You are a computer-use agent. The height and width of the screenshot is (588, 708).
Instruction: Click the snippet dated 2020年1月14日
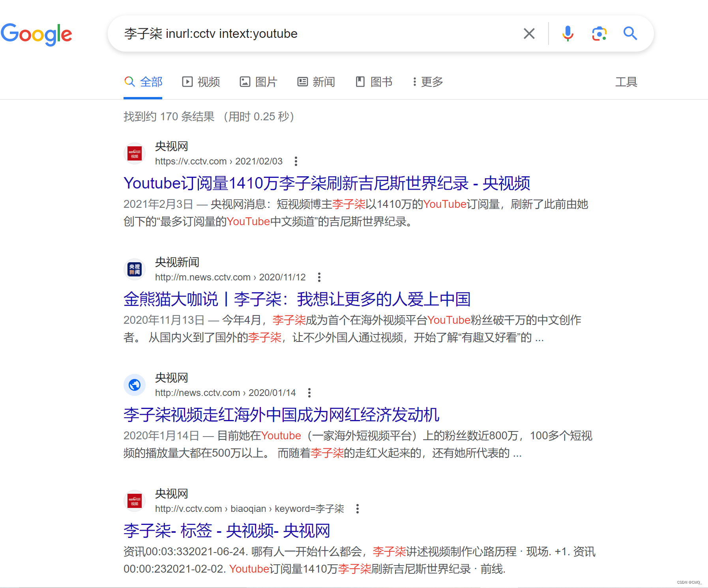pos(358,444)
